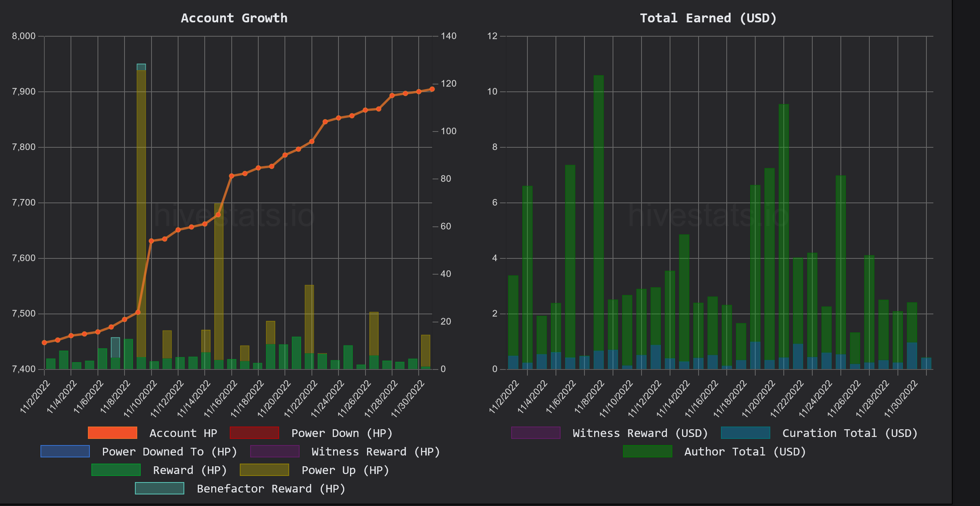The image size is (980, 506).
Task: Click the 11/30/2022 label on Account Growth chart
Action: (x=408, y=399)
